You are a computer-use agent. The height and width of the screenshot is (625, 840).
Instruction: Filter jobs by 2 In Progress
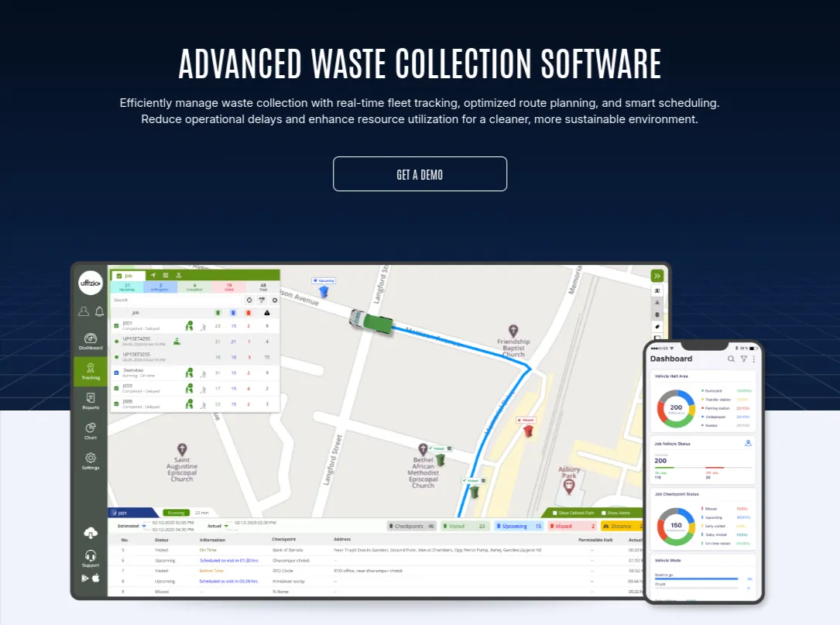(x=160, y=287)
